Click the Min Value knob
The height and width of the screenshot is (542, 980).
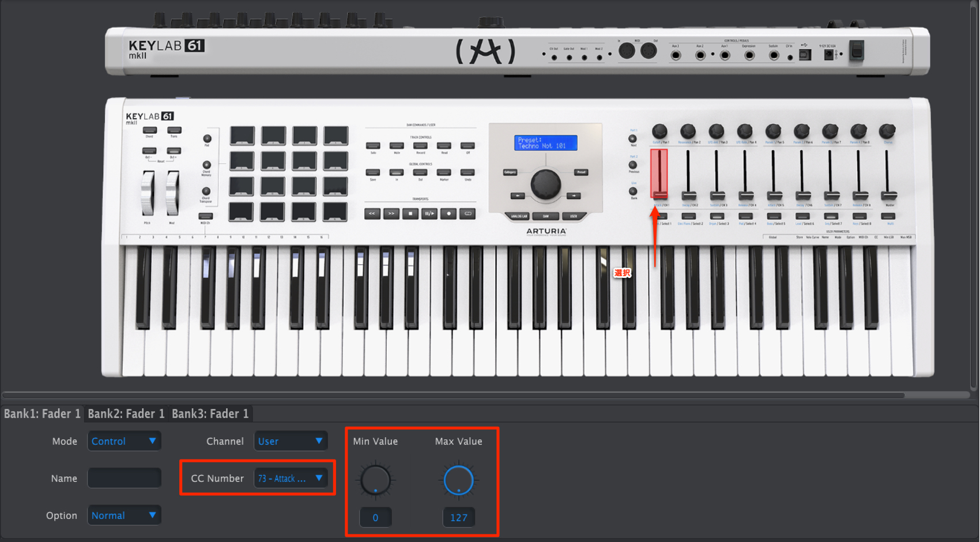pyautogui.click(x=375, y=480)
